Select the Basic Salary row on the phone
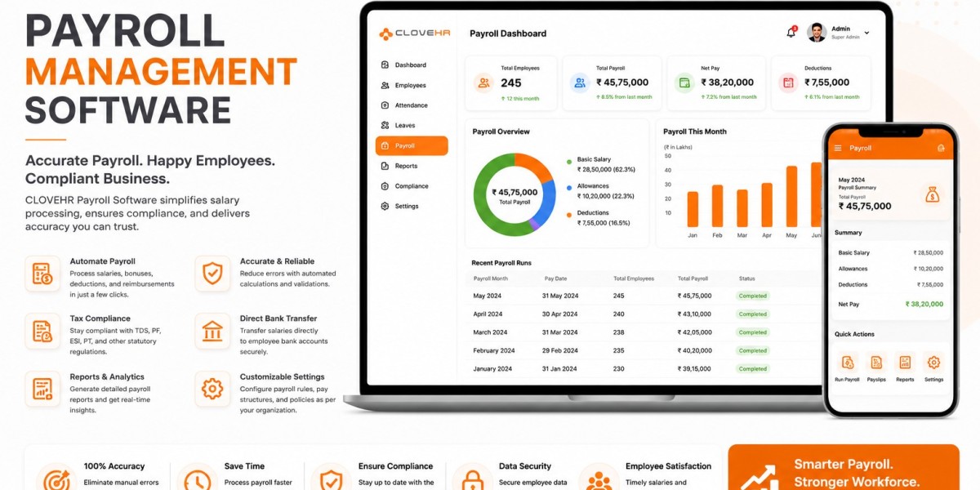Screen dimensions: 980x490 coord(890,253)
